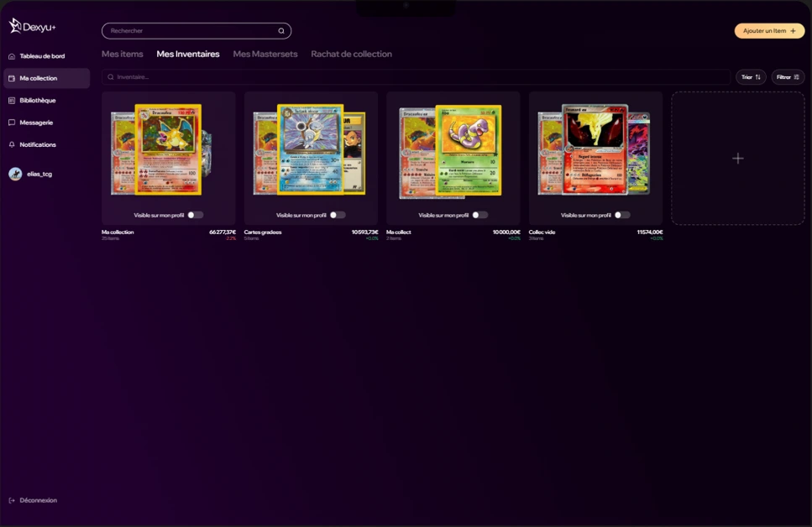Enable profile visibility for Cartes gradees
The image size is (812, 527).
click(x=338, y=215)
